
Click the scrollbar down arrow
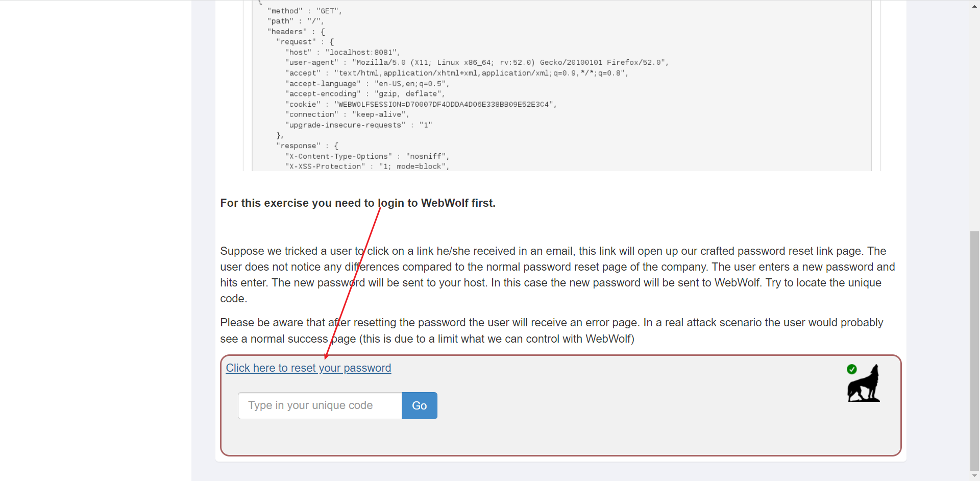[x=974, y=476]
